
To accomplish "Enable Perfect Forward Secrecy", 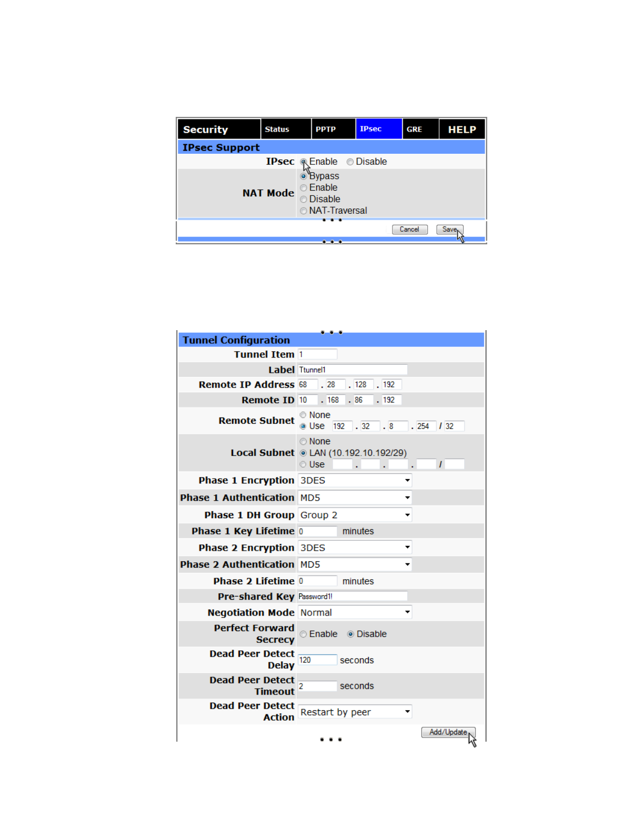I will coord(304,634).
